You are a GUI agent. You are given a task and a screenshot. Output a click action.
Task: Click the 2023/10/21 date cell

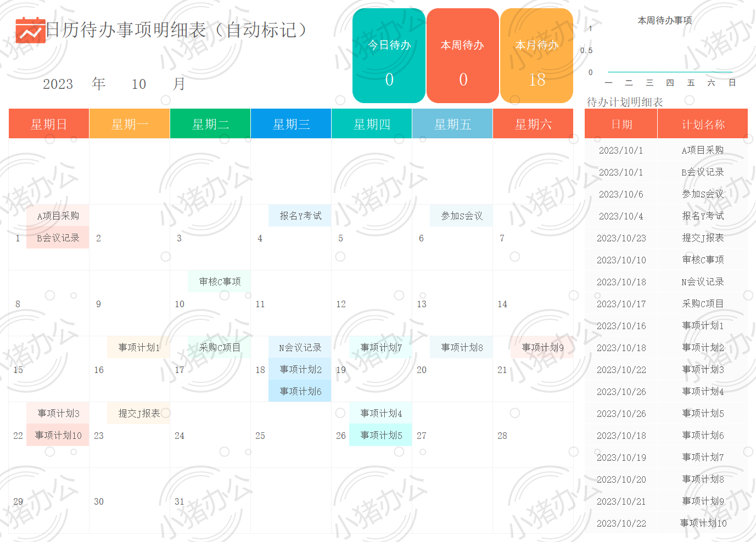tap(621, 501)
